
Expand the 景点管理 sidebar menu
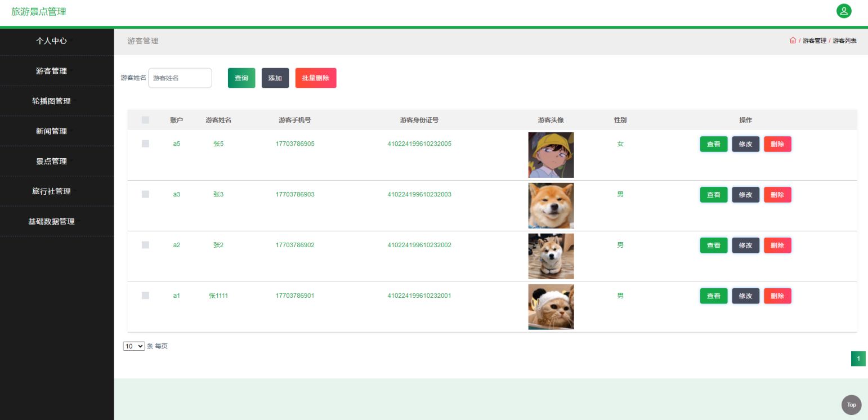57,161
